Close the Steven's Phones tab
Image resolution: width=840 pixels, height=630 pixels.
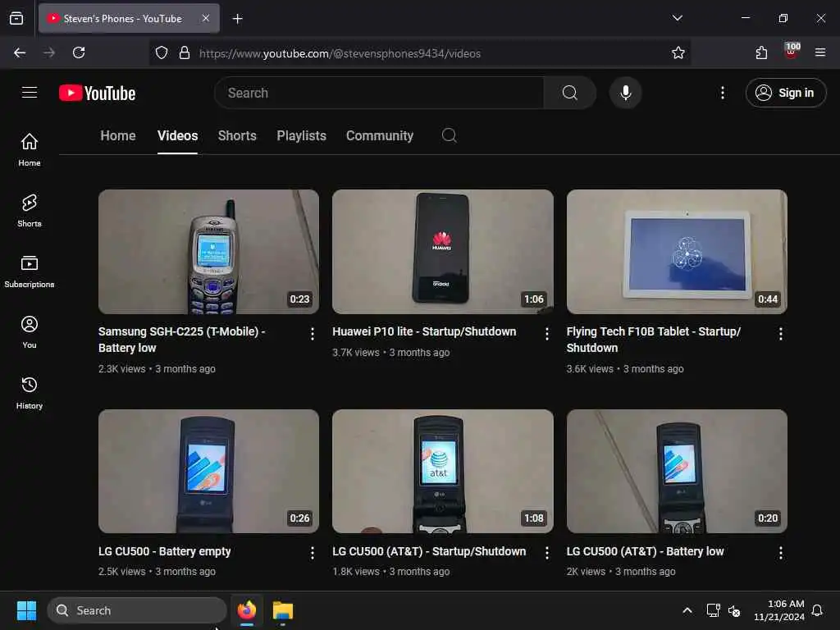(205, 18)
